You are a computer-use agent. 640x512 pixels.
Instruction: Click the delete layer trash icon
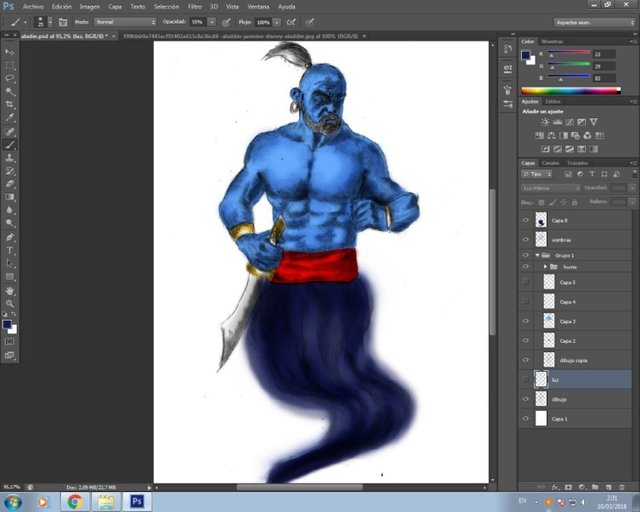(x=622, y=487)
